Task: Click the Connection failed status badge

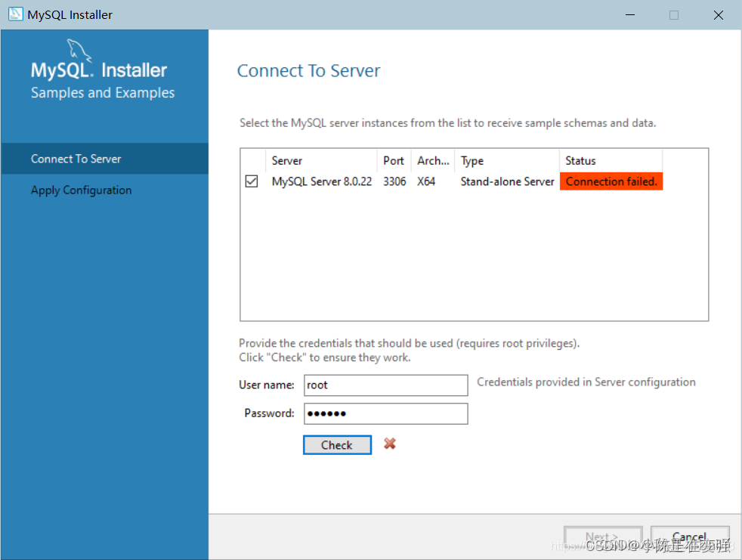Action: 611,181
